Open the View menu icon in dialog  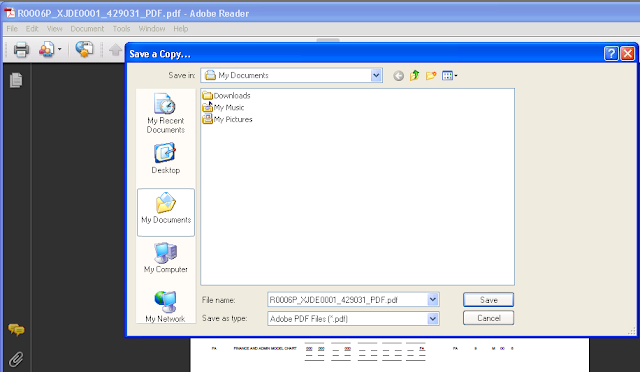coord(449,76)
